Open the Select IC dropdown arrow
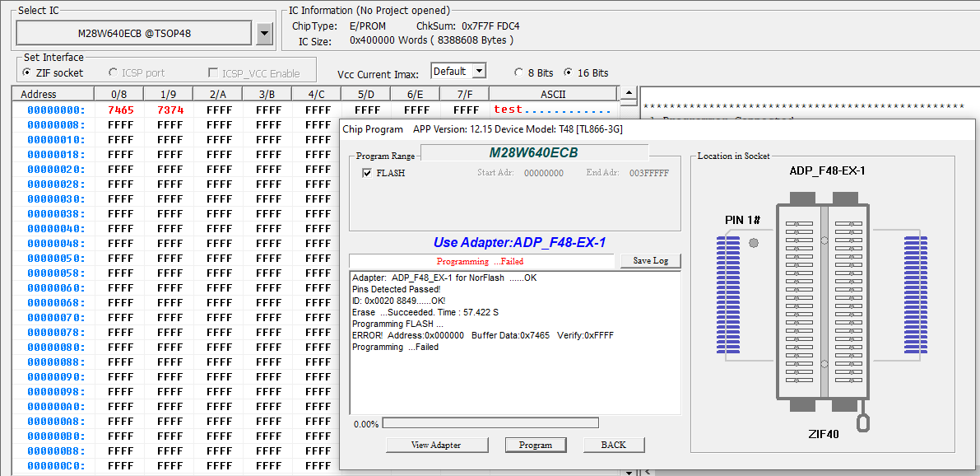Image resolution: width=980 pixels, height=476 pixels. (264, 34)
